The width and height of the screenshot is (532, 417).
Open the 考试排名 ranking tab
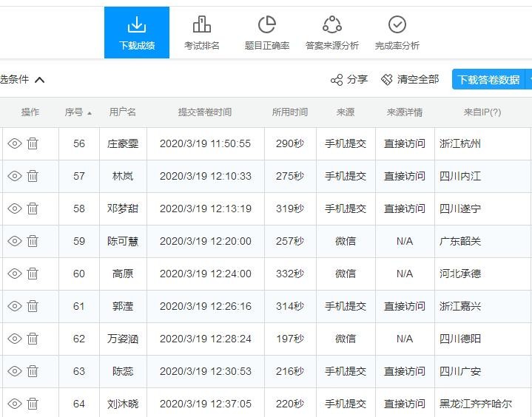coord(201,33)
